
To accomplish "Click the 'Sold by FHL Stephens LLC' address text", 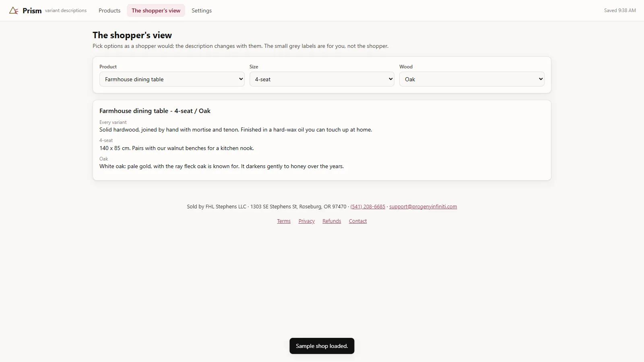I will (x=266, y=207).
